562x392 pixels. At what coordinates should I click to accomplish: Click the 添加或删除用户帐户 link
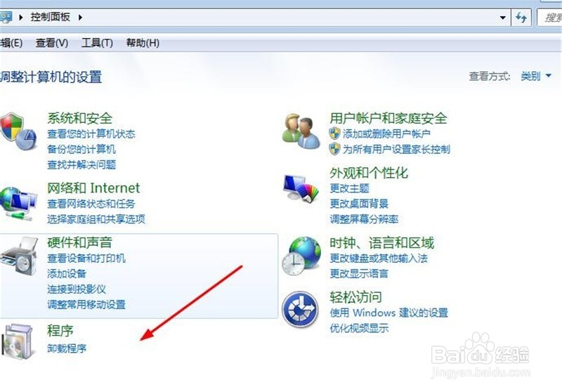(386, 133)
